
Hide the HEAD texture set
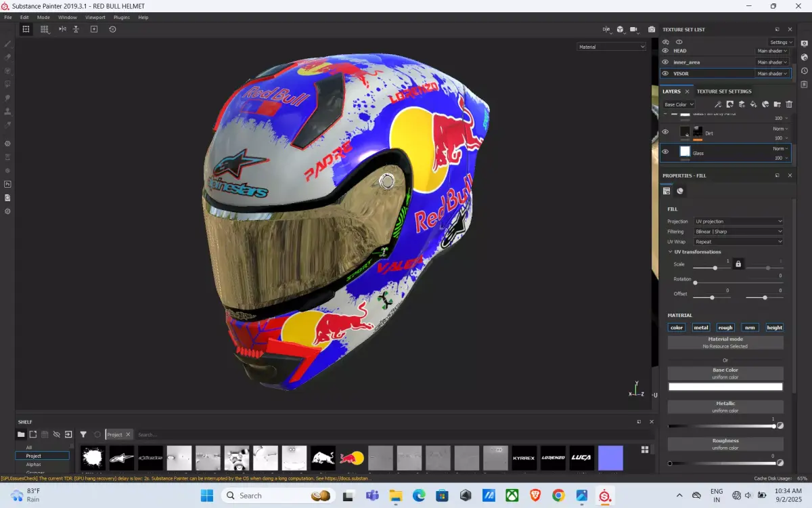click(665, 51)
